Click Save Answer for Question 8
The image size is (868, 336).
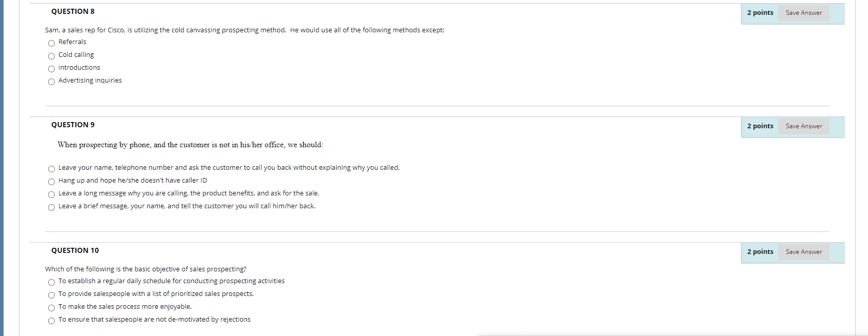803,12
